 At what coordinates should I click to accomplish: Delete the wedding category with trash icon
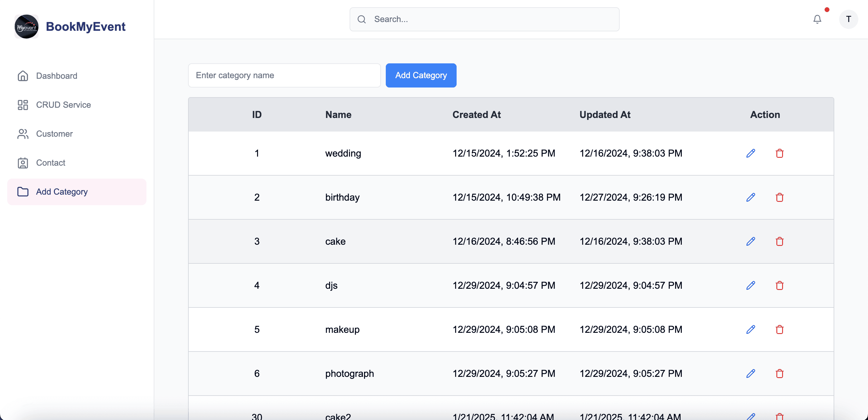(x=779, y=153)
